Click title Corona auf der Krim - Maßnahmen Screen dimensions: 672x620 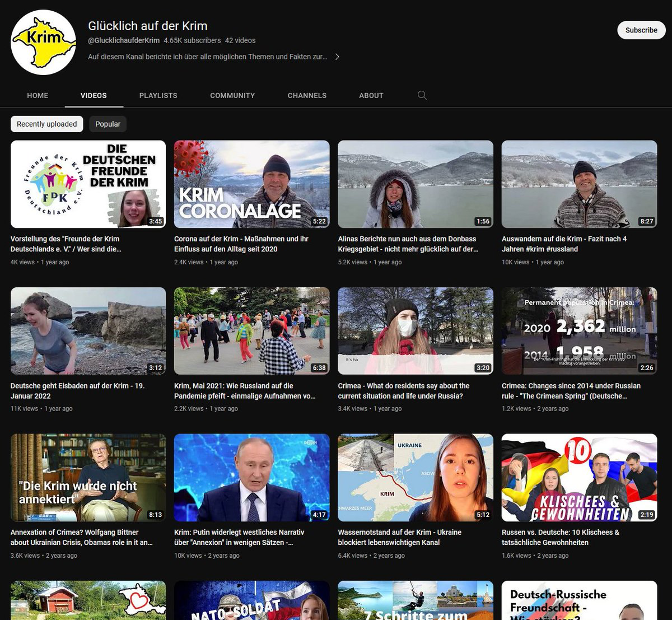(241, 244)
